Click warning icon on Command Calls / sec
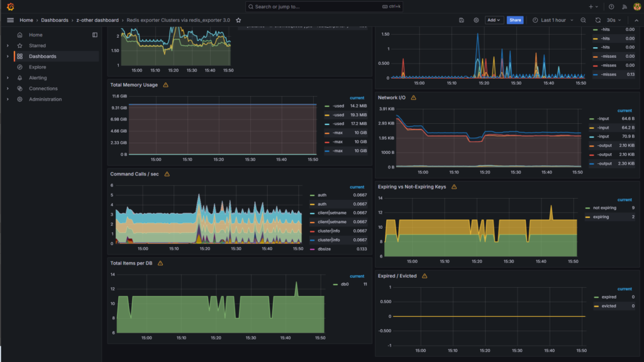The width and height of the screenshot is (644, 362). tap(167, 174)
